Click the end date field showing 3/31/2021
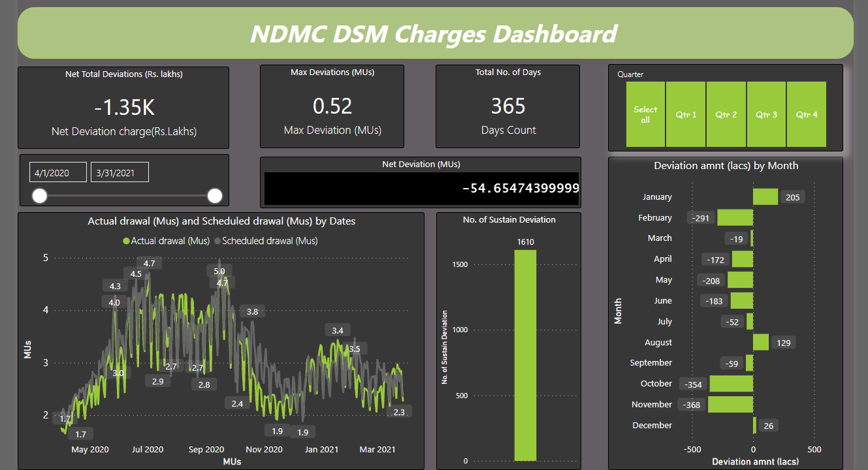The width and height of the screenshot is (868, 470). 120,172
